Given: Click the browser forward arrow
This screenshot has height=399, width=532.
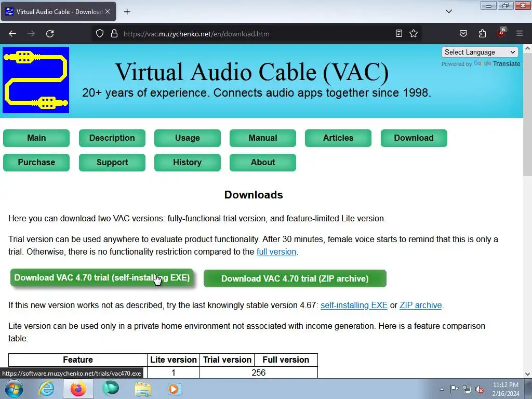Looking at the screenshot, I should pyautogui.click(x=31, y=34).
